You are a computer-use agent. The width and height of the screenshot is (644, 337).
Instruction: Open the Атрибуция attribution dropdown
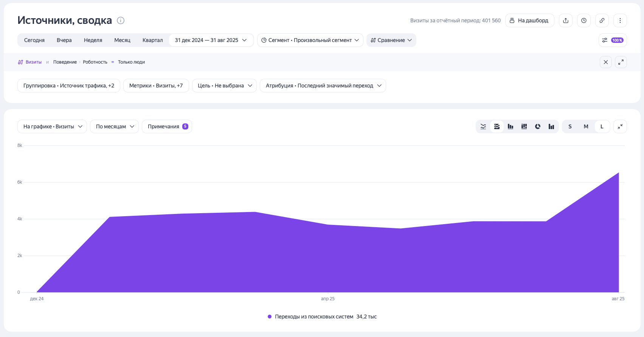pyautogui.click(x=323, y=86)
